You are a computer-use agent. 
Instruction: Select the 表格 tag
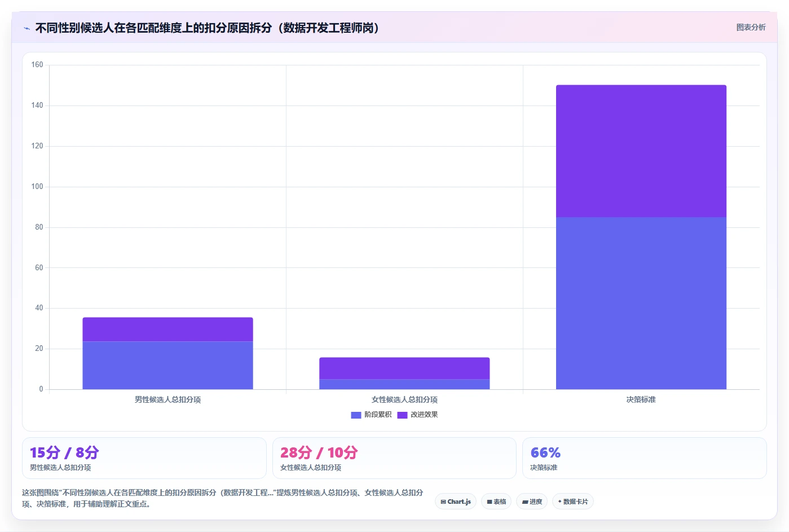(x=496, y=502)
